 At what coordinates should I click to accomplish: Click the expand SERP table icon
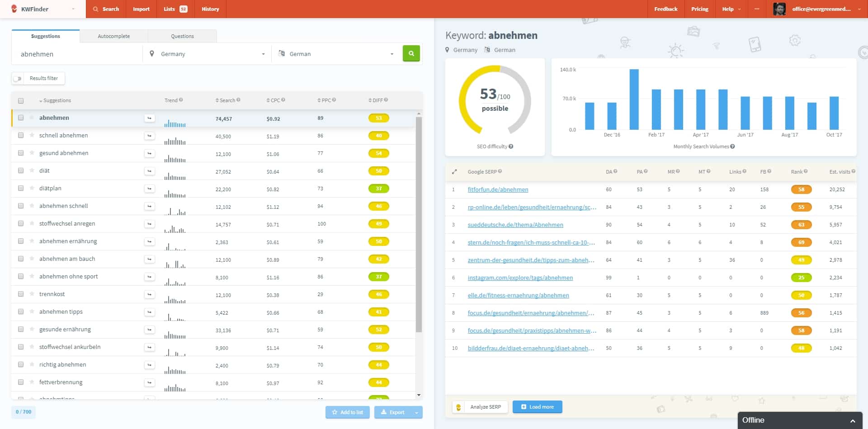pos(454,172)
